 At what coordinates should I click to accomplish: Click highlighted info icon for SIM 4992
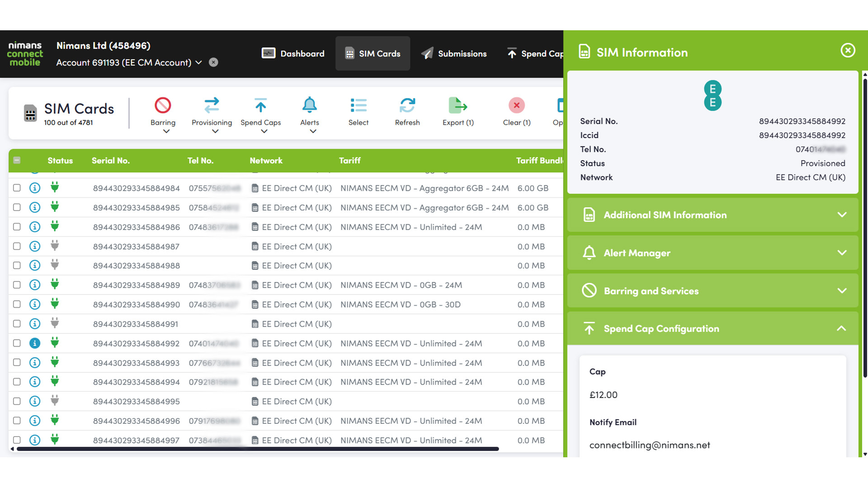(35, 343)
